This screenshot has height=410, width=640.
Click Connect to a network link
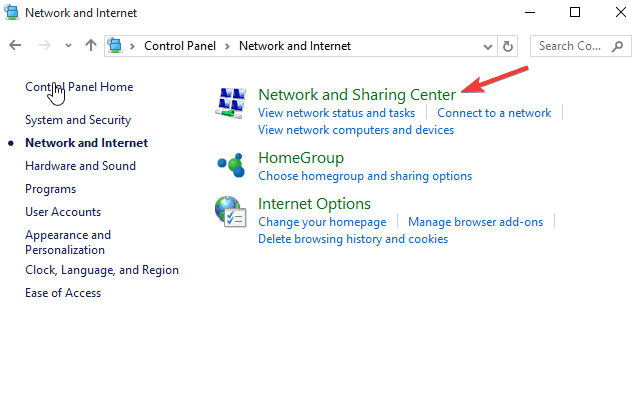(494, 113)
